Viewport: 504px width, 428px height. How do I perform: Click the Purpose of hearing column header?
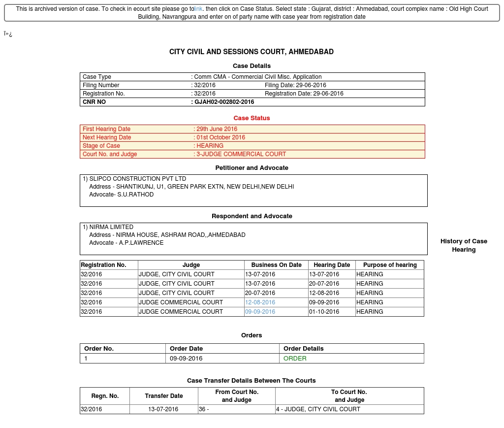point(390,265)
